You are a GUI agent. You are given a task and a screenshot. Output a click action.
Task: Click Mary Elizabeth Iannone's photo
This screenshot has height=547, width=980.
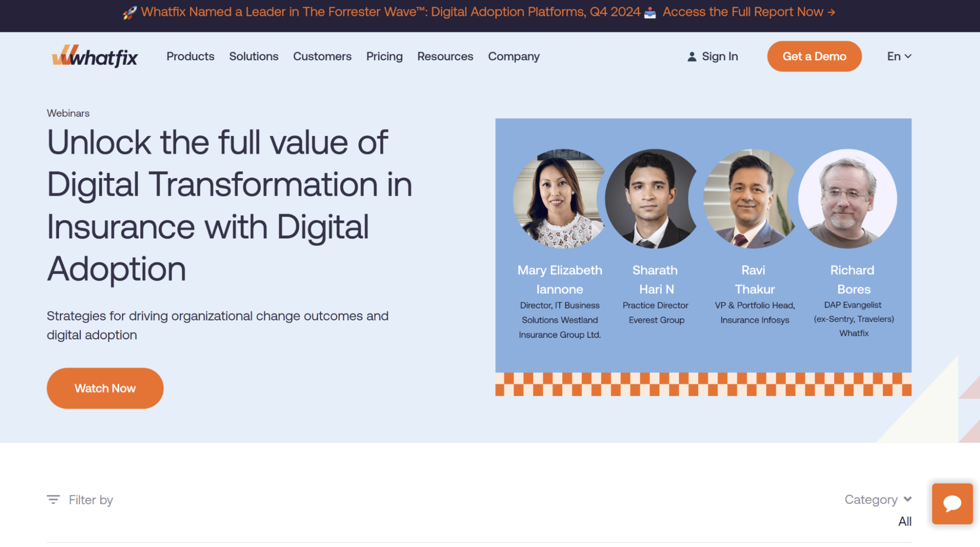point(559,199)
